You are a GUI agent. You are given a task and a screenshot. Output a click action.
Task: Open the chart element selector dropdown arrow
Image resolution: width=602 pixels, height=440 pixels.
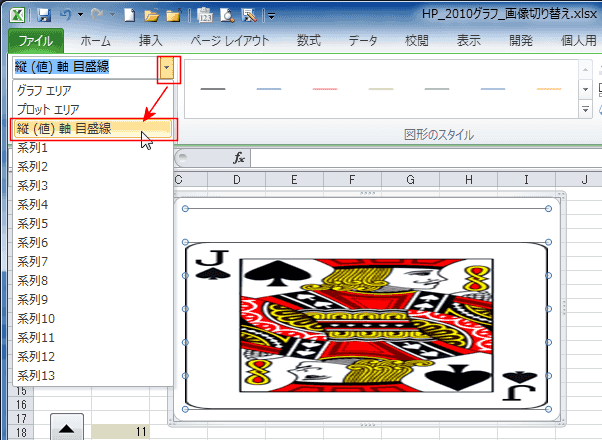166,68
